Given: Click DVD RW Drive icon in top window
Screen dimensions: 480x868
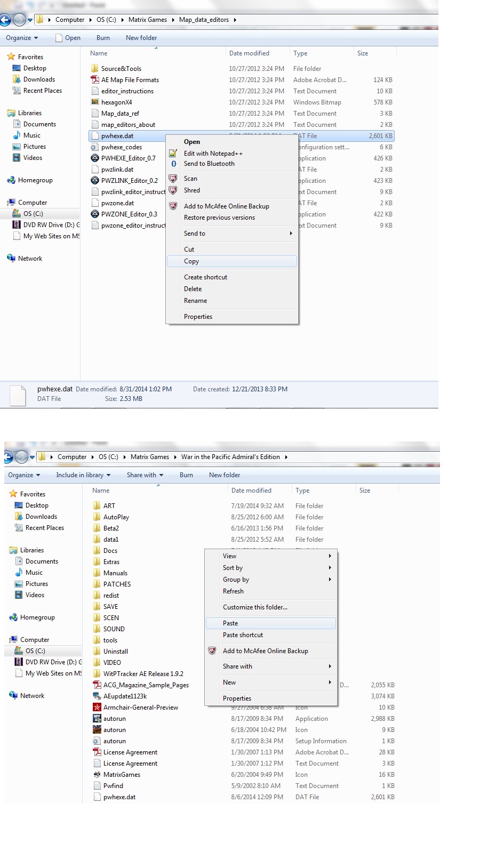Looking at the screenshot, I should click(x=17, y=225).
